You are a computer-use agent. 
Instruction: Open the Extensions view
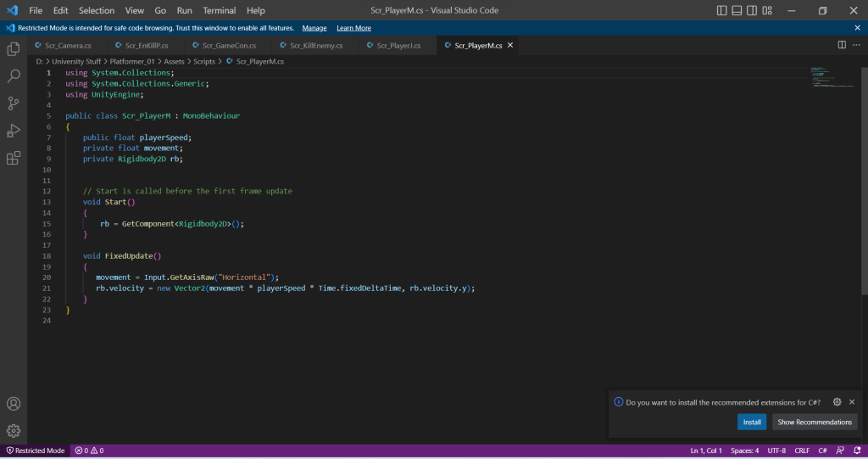[x=14, y=158]
